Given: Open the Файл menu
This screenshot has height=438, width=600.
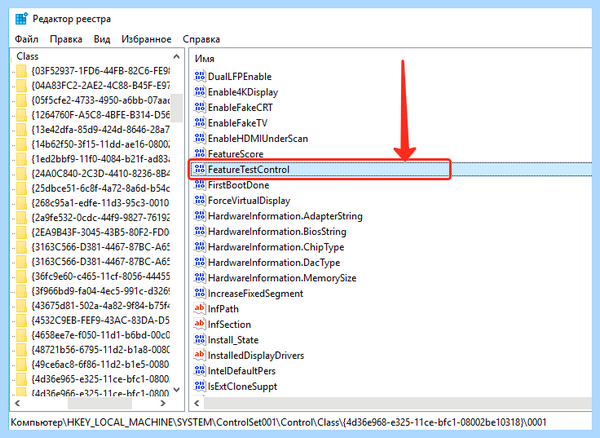Looking at the screenshot, I should click(x=26, y=39).
